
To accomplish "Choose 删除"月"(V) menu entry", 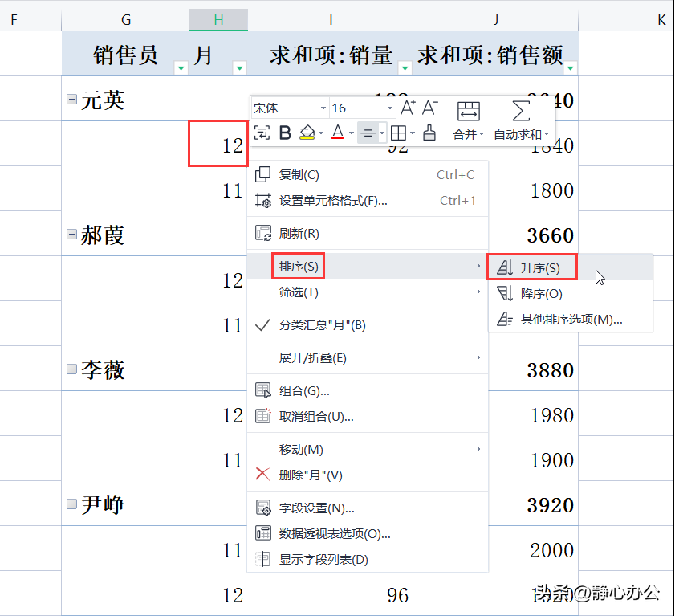I will point(368,475).
